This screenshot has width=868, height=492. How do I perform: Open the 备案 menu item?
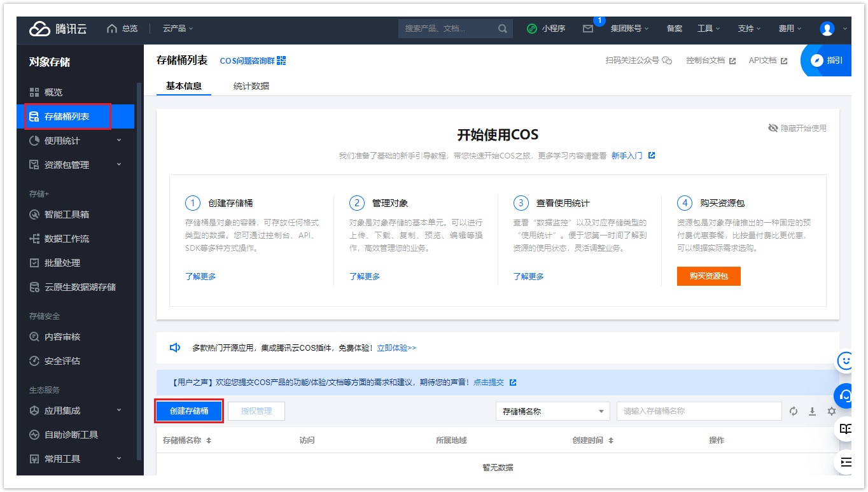[x=674, y=29]
